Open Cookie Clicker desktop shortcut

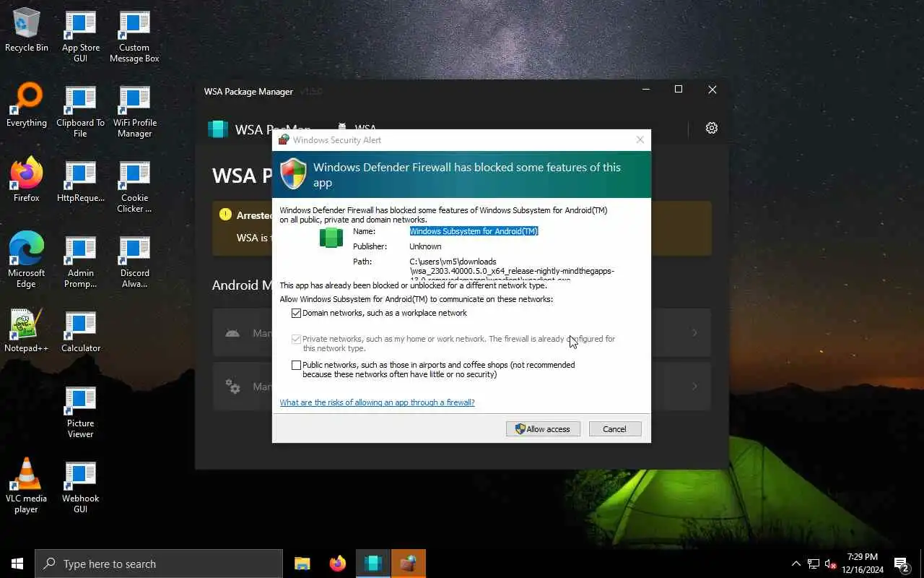point(134,186)
